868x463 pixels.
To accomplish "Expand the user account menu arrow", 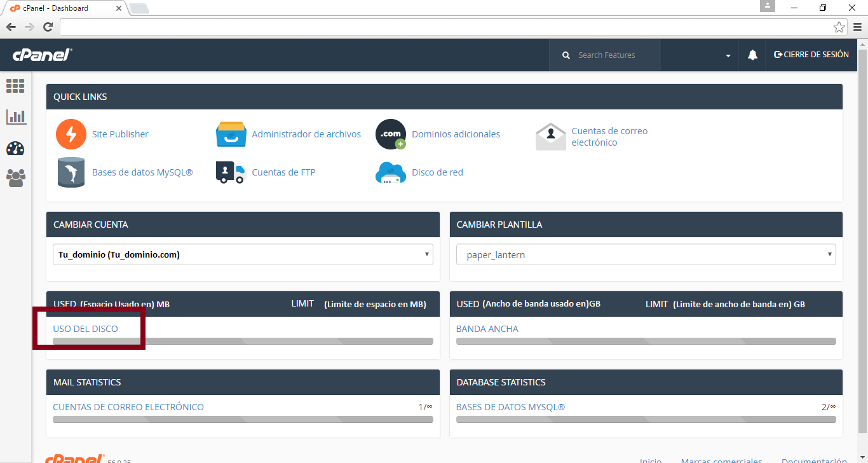I will click(728, 56).
